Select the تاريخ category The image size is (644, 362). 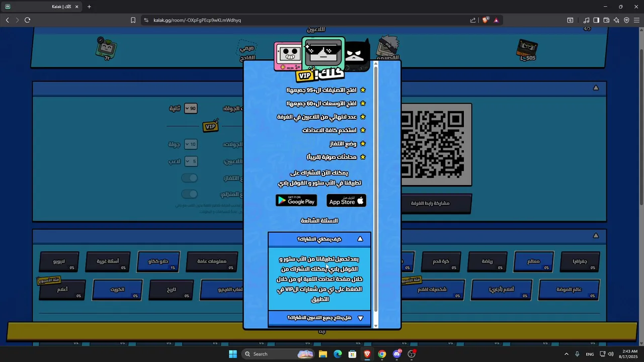click(x=172, y=290)
